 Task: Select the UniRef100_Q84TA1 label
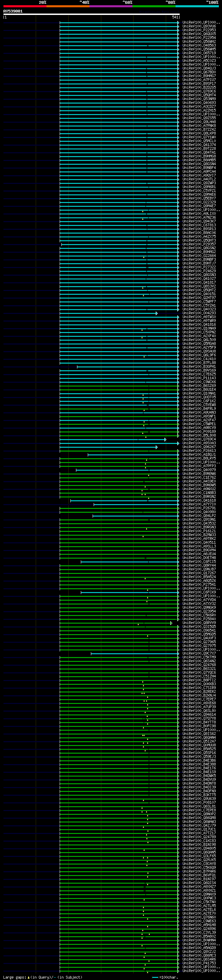pos(199,153)
